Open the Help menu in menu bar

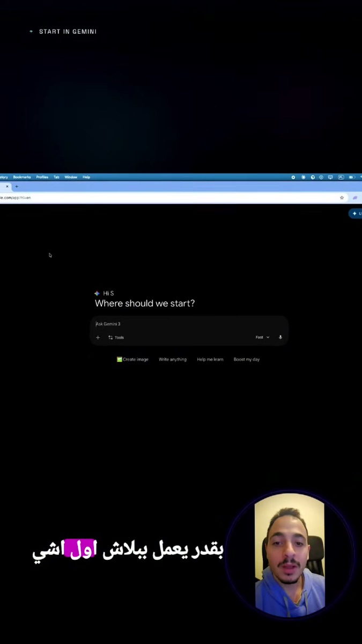pos(86,177)
